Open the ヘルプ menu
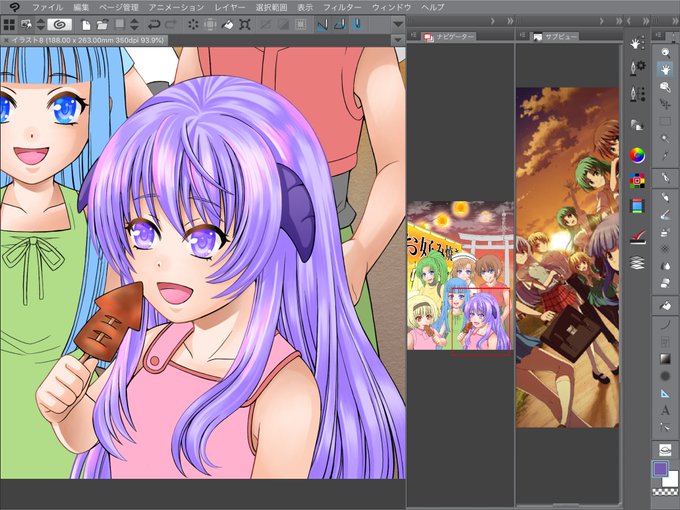The image size is (680, 510). click(432, 7)
